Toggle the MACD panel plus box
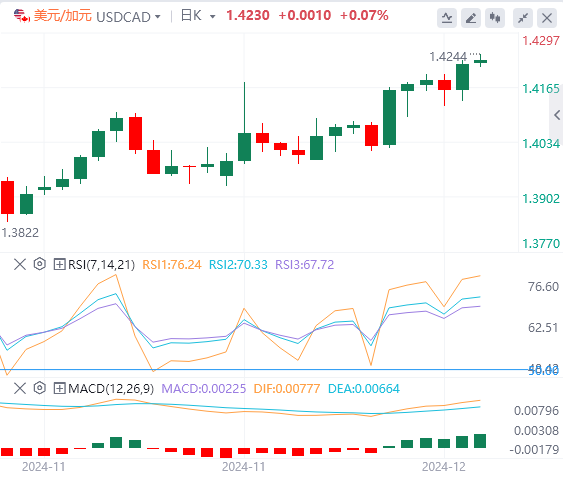 59,389
